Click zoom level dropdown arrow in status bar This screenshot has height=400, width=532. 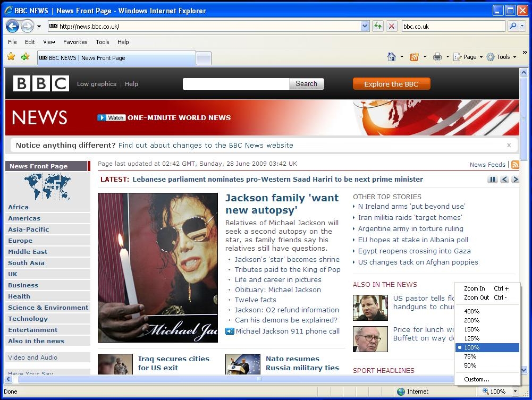(x=515, y=392)
